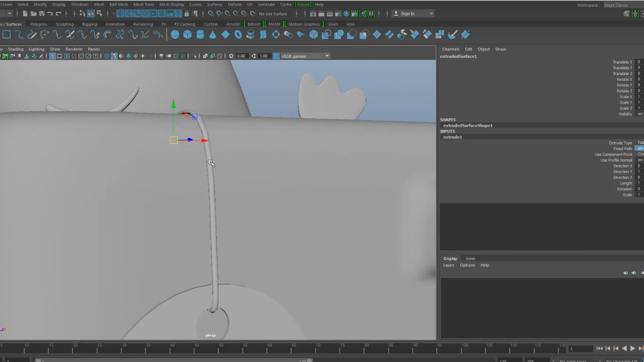This screenshot has width=644, height=362.
Task: Toggle the viewport grid display
Action: pos(53,56)
